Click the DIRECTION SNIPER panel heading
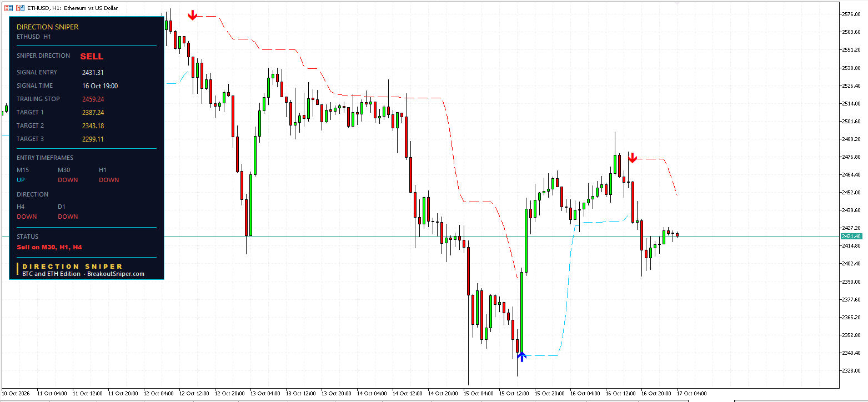This screenshot has height=402, width=868. [48, 27]
